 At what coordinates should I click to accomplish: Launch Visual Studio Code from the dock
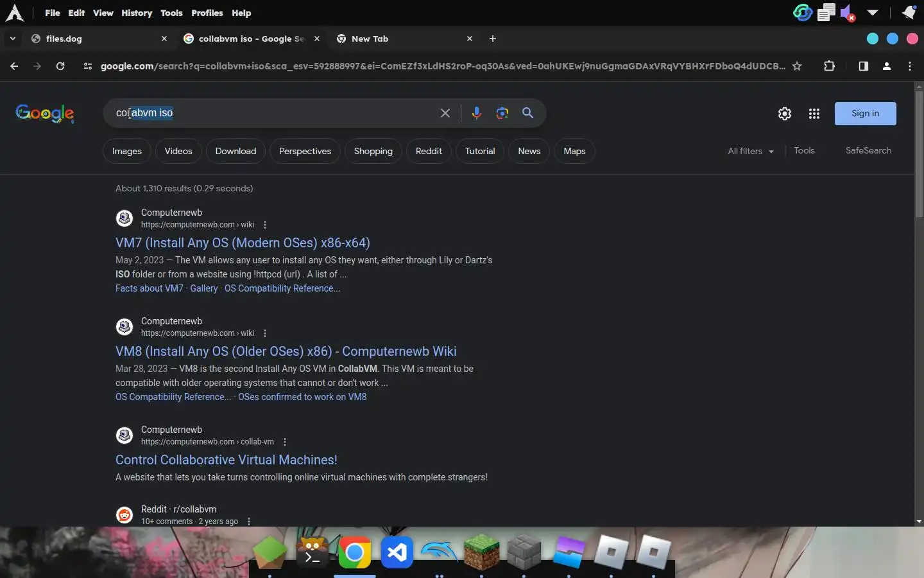[x=397, y=552]
